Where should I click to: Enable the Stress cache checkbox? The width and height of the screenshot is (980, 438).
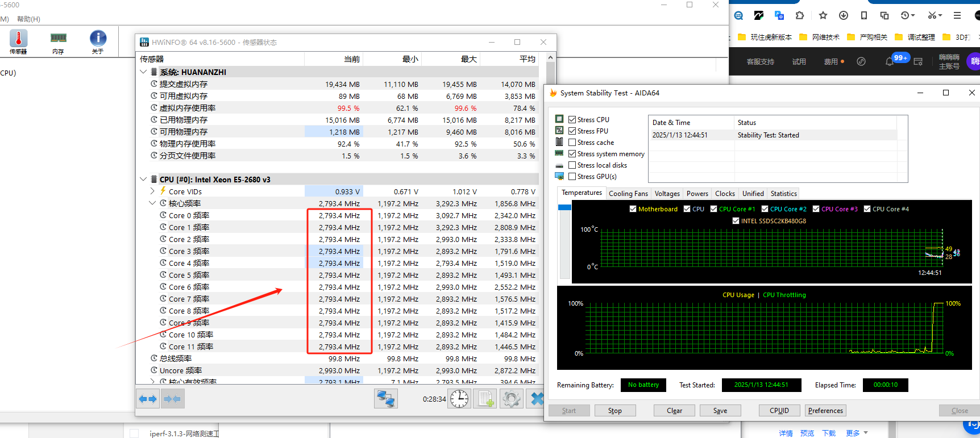click(572, 142)
